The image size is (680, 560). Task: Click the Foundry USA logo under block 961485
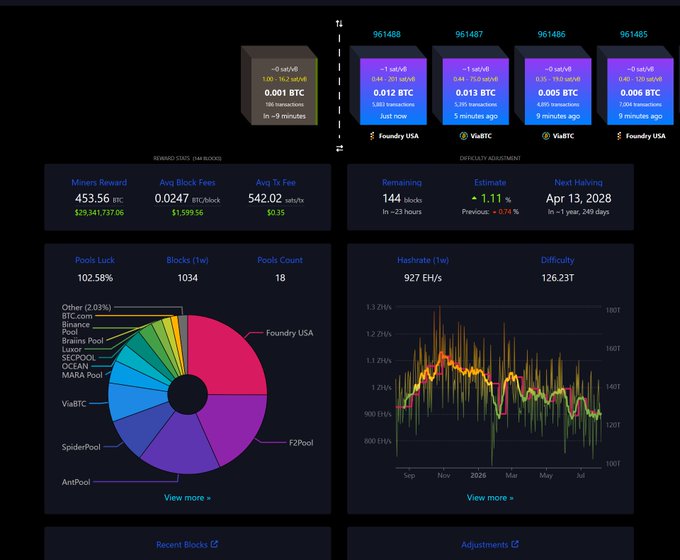click(x=619, y=136)
